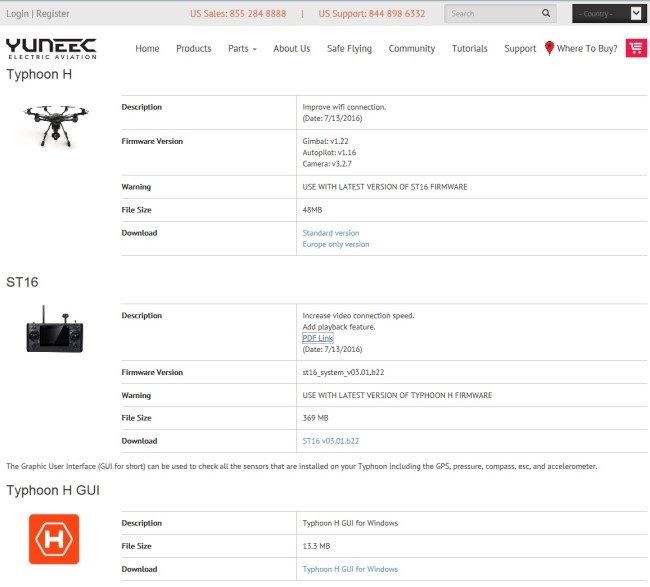Screen dimensions: 650x587
Task: Download the Europe only version firmware
Action: pos(335,244)
